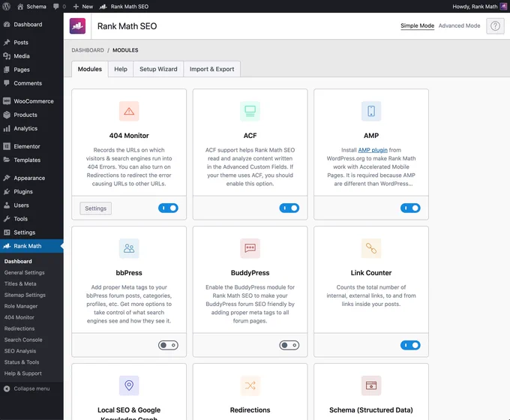Open the Help tab
This screenshot has width=510, height=420.
[121, 69]
